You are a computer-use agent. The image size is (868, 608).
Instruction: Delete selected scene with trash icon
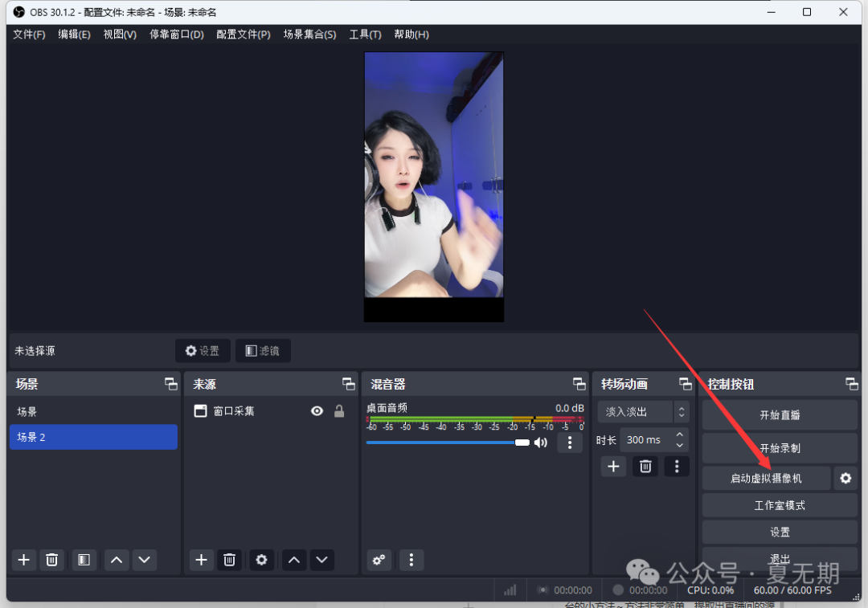tap(52, 560)
